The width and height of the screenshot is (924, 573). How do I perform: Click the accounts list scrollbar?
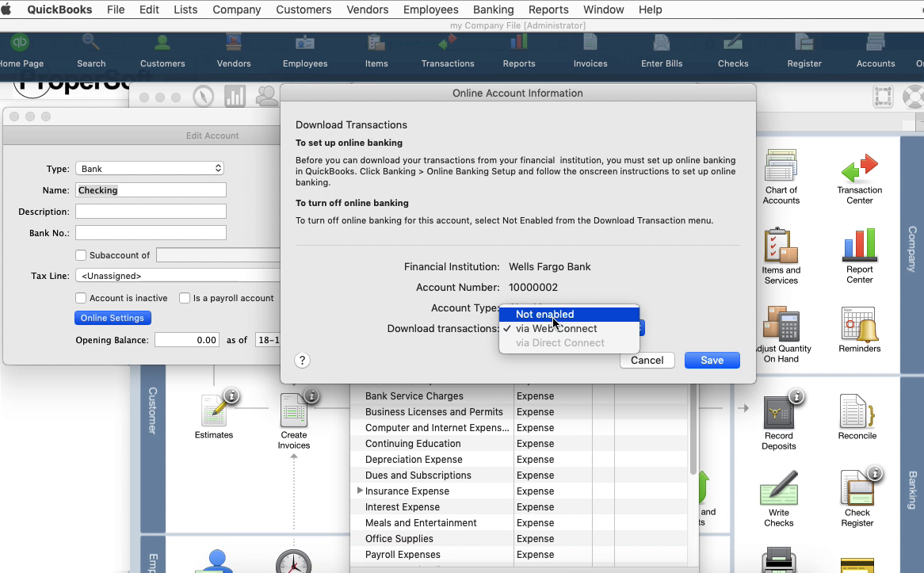(693, 430)
